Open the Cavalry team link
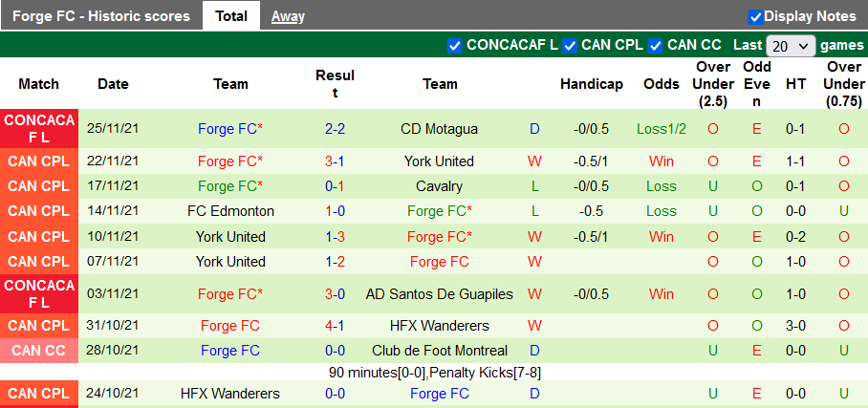 tap(440, 186)
